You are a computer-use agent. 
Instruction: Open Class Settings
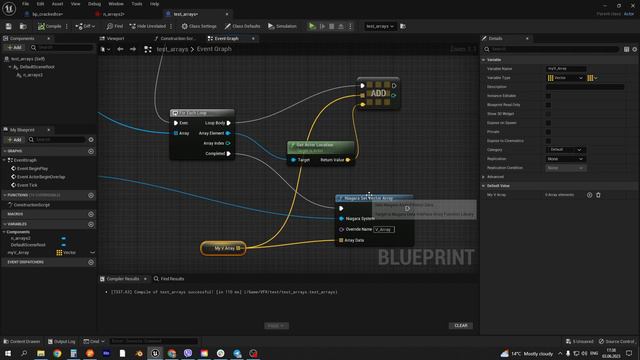(199, 26)
